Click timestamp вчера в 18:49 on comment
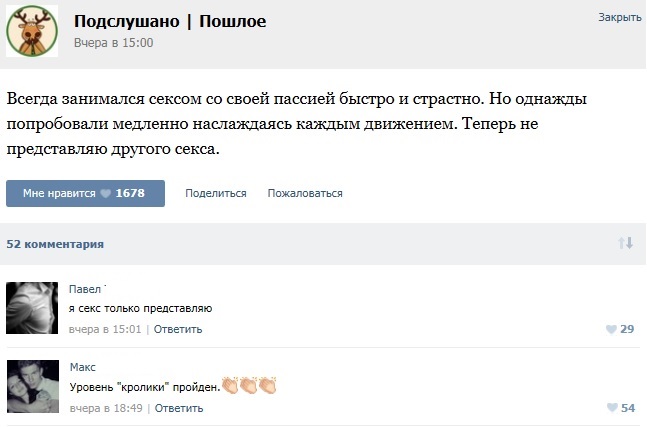647x427 pixels. click(x=105, y=408)
